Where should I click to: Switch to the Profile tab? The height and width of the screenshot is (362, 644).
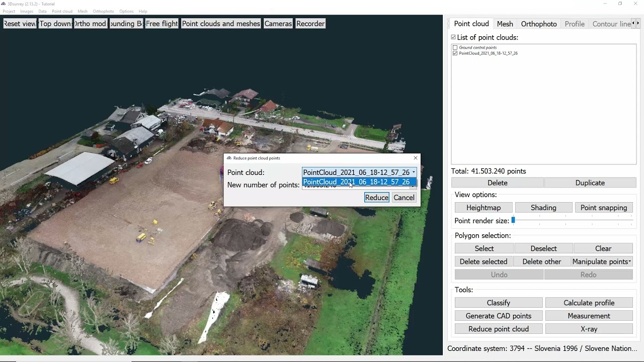[575, 24]
